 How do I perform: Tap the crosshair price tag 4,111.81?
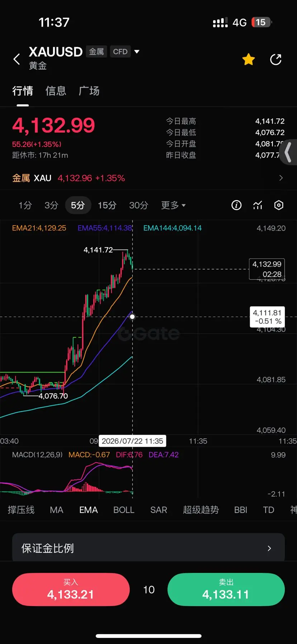pos(267,317)
